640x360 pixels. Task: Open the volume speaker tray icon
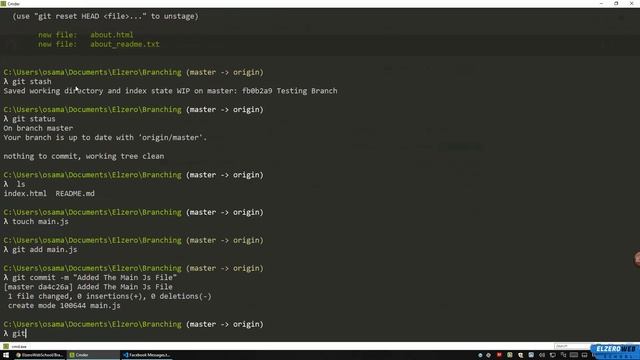point(542,355)
